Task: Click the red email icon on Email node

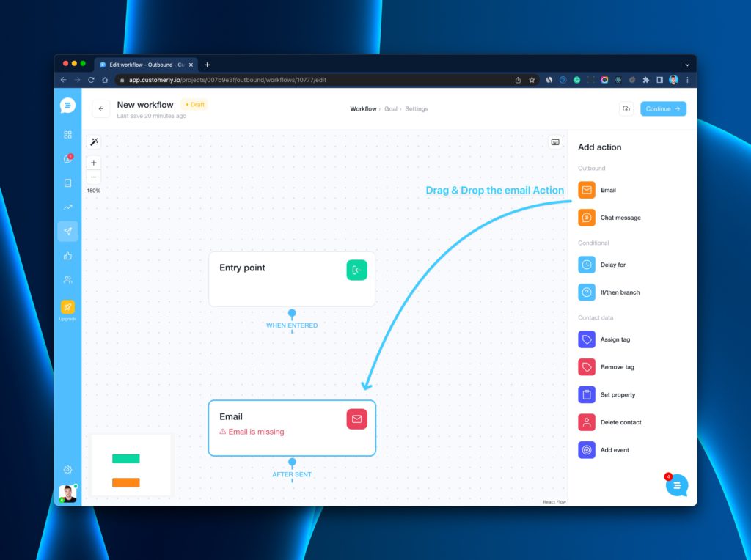Action: (x=357, y=419)
